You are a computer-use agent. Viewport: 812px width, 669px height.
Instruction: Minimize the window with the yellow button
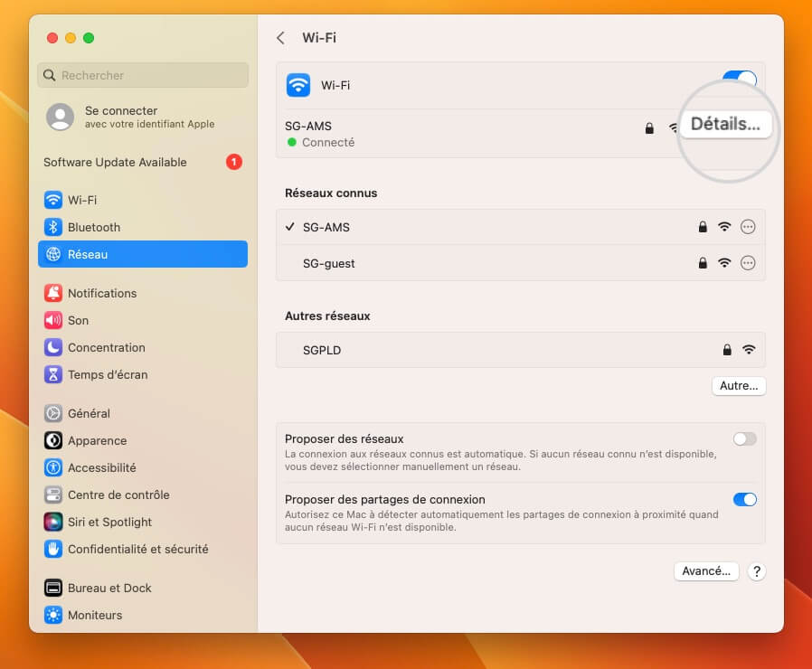coord(71,38)
